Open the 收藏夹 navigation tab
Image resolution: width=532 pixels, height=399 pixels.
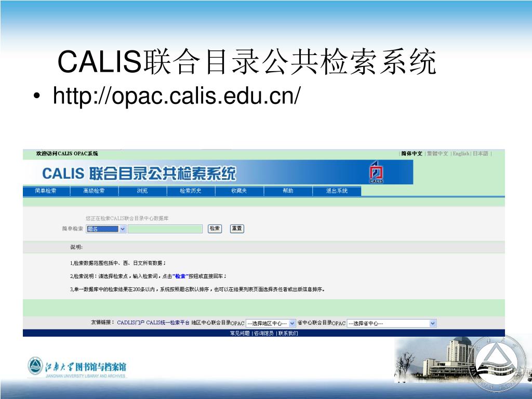click(x=239, y=191)
